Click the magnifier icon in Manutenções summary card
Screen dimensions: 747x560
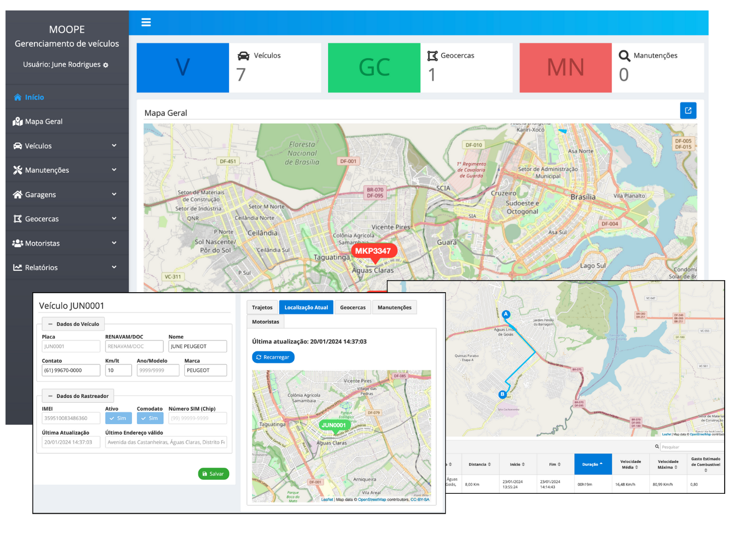coord(624,56)
